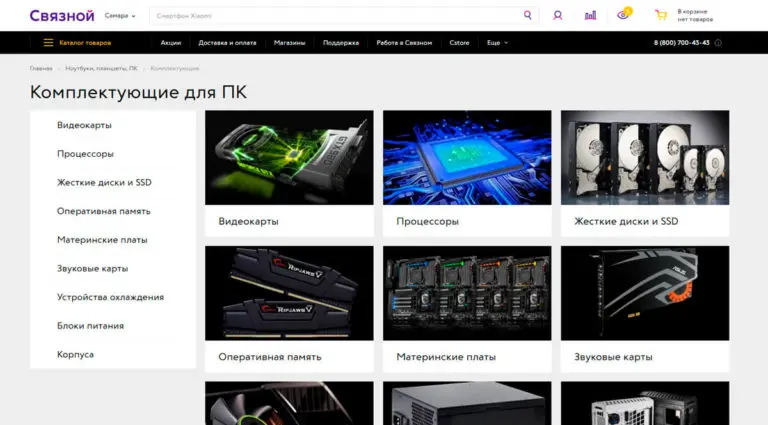Open the PC cases image card
Viewport: 768px width, 425px height.
[645, 403]
